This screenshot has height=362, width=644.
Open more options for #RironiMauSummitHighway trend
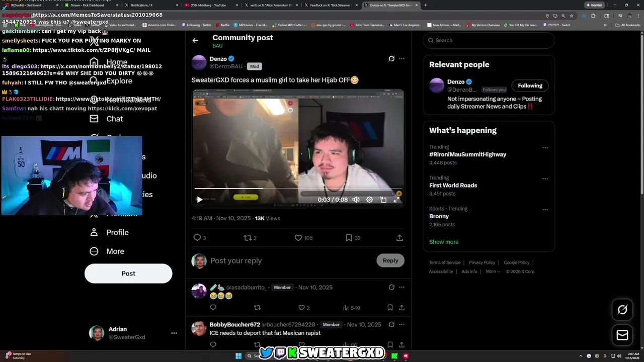545,148
